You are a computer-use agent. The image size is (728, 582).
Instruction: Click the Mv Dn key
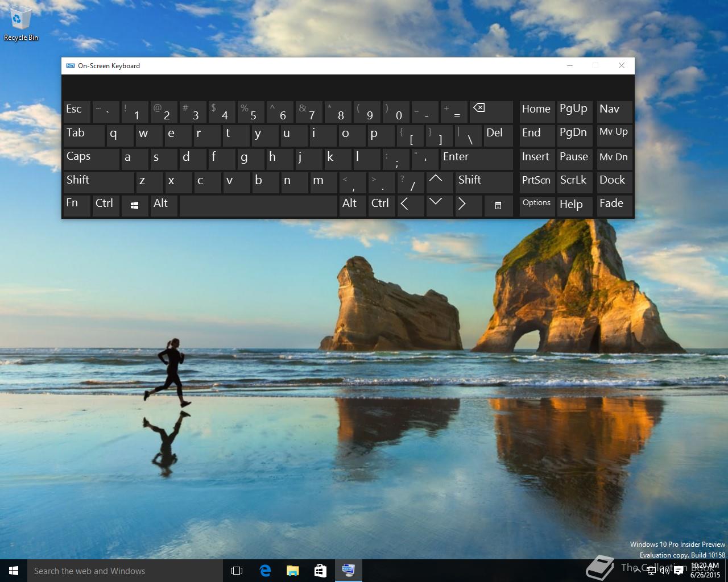(614, 159)
